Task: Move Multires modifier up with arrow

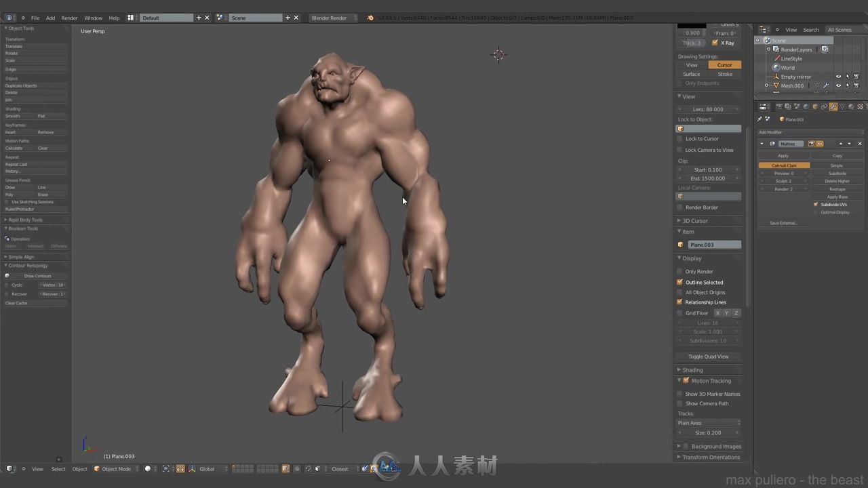Action: click(840, 144)
